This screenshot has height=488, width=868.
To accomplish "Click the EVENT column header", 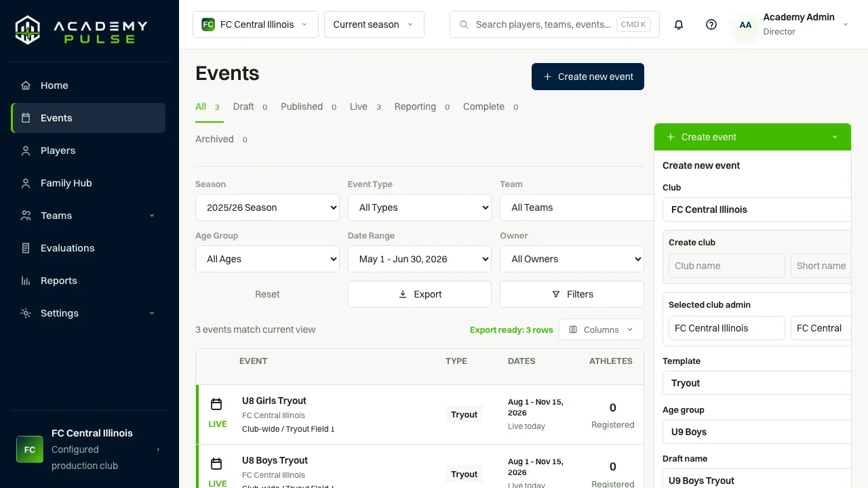I will [254, 361].
